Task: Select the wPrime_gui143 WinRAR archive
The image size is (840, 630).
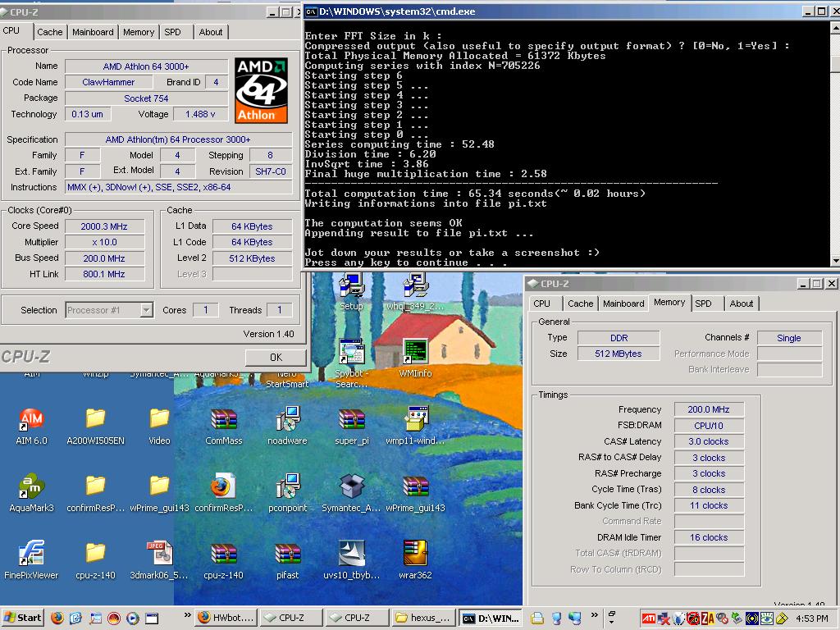Action: coord(415,493)
